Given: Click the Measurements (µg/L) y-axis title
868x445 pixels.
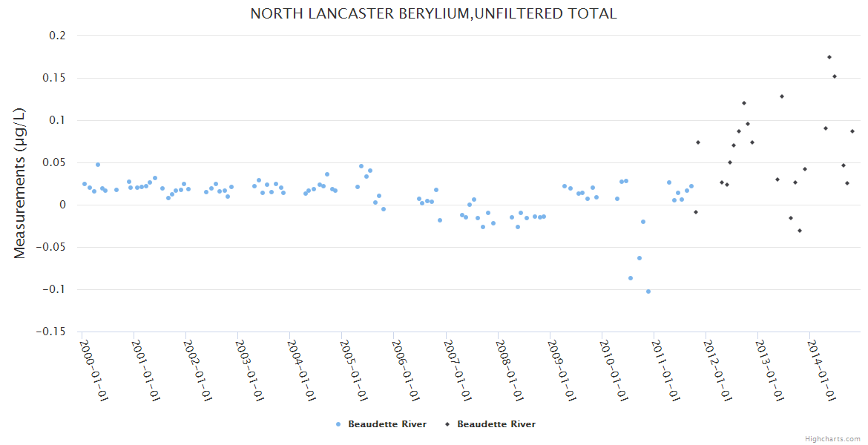Looking at the screenshot, I should 20,183.
